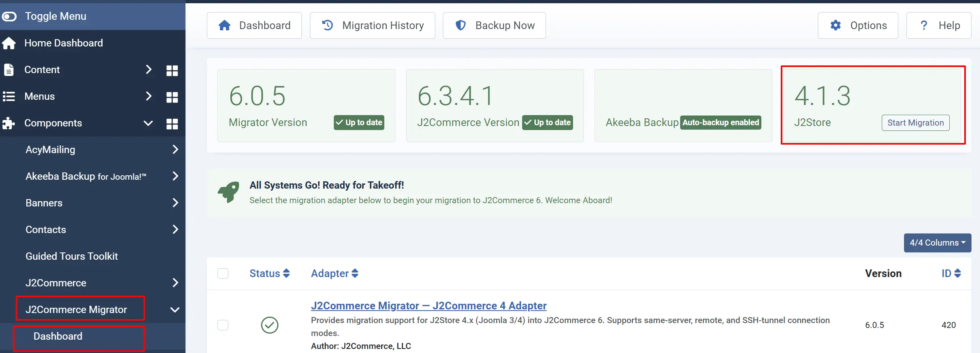This screenshot has height=353, width=980.
Task: Click the Options gear icon
Action: 836,25
